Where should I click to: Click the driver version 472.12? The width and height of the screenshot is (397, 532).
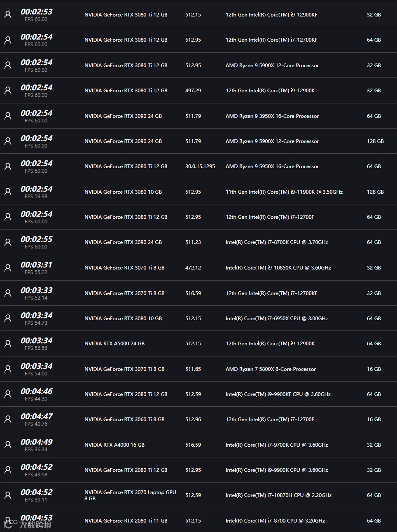tap(193, 268)
